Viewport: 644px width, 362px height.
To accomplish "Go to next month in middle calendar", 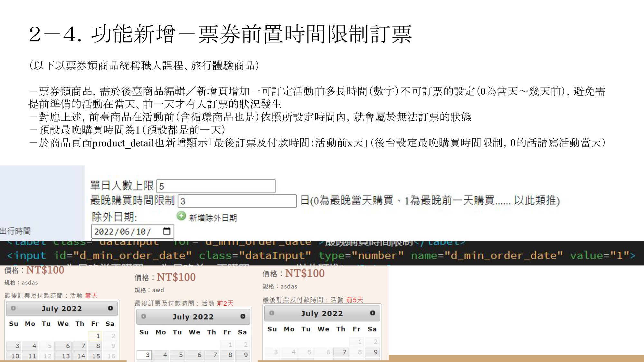I will 243,316.
